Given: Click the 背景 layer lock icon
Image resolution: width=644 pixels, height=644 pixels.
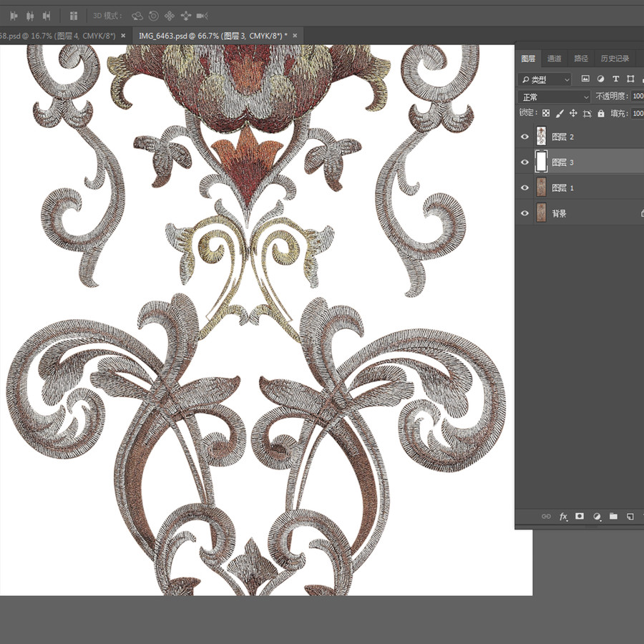Looking at the screenshot, I should (642, 213).
